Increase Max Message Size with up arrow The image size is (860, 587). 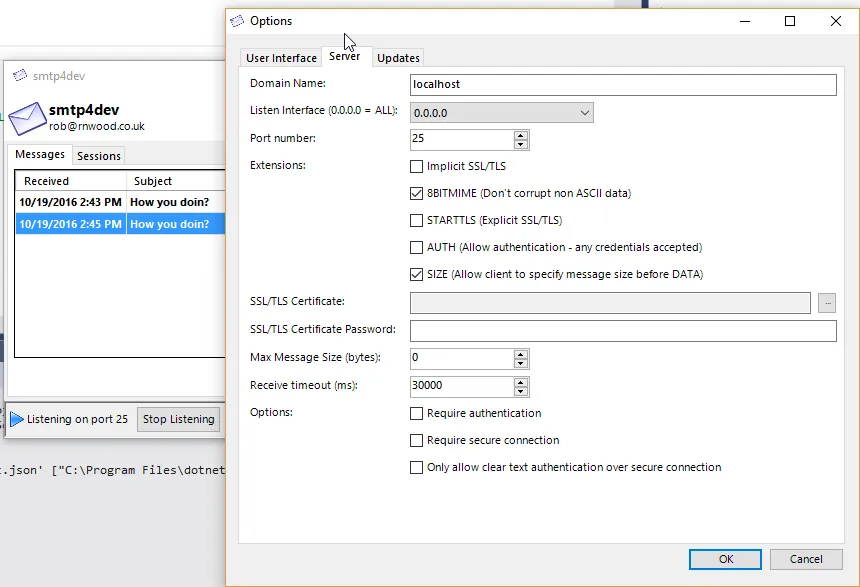click(x=520, y=354)
